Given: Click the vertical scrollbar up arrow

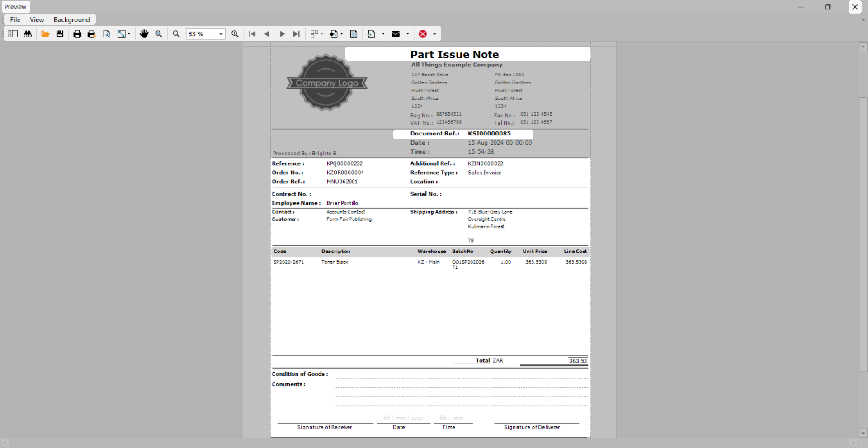Looking at the screenshot, I should click(863, 47).
